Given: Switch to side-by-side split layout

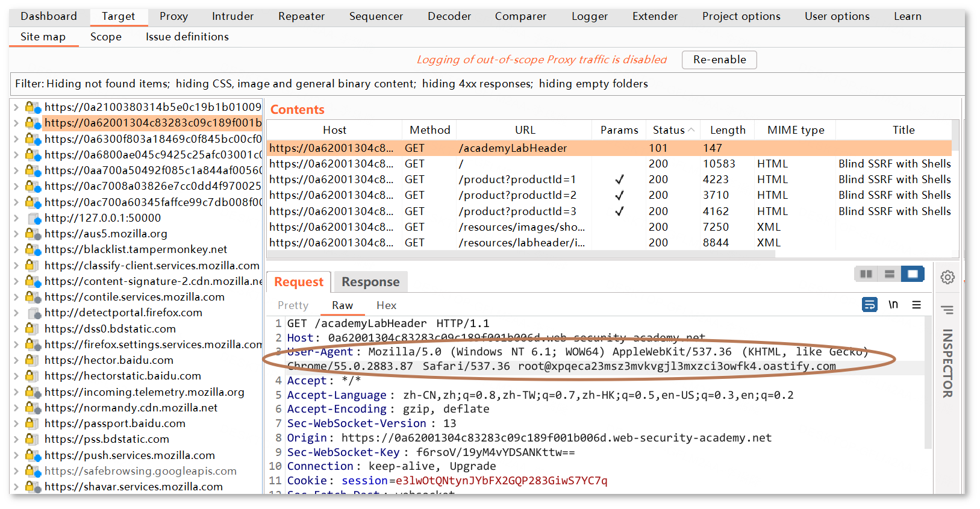Looking at the screenshot, I should click(x=866, y=274).
